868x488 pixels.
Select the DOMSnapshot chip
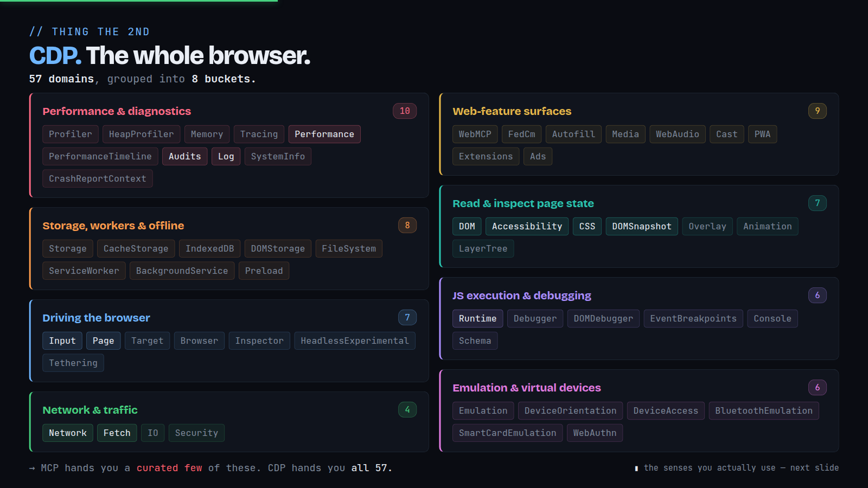641,226
